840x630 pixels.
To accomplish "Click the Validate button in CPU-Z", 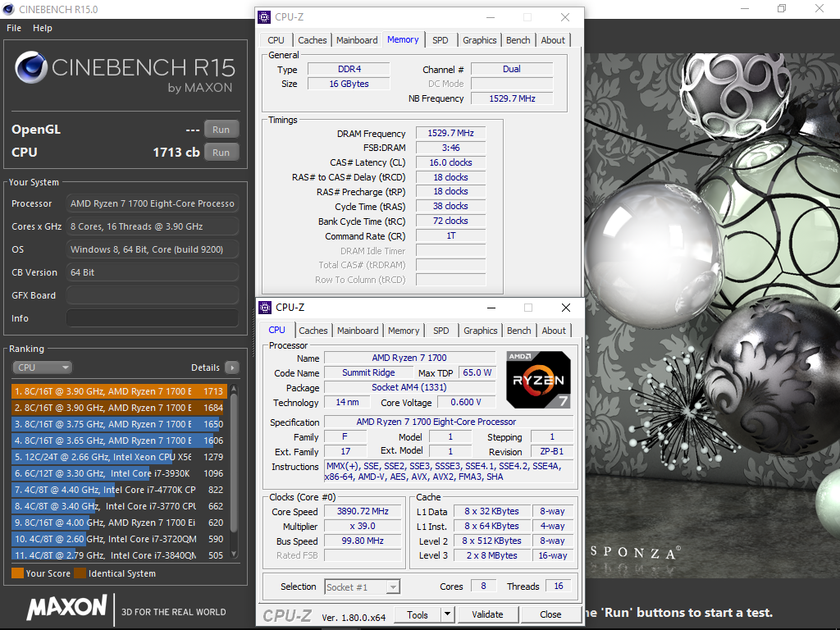I will point(487,614).
